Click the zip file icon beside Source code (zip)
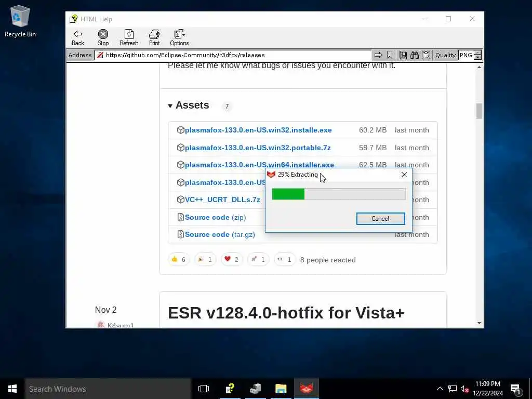The image size is (532, 399). point(180,217)
